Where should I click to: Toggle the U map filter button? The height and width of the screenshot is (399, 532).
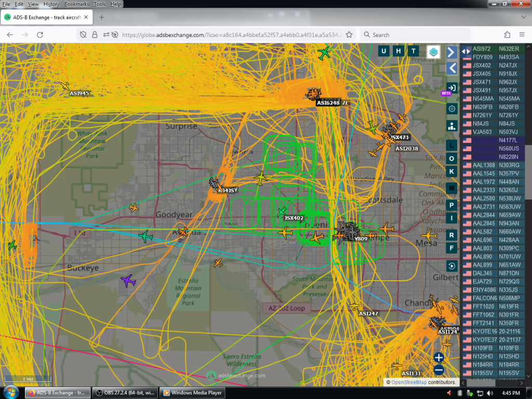(384, 51)
